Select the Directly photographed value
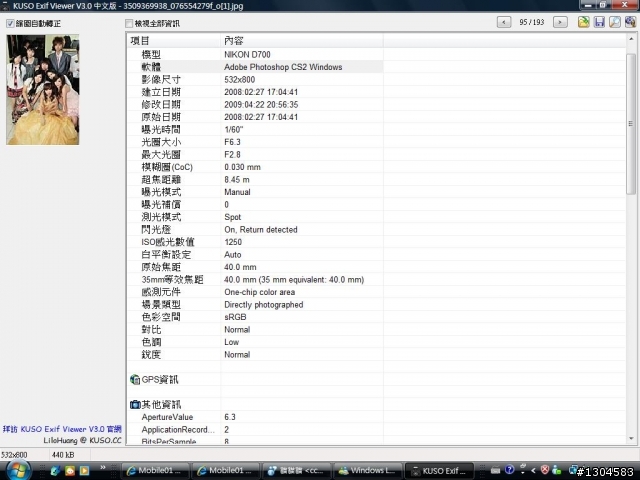 click(264, 305)
